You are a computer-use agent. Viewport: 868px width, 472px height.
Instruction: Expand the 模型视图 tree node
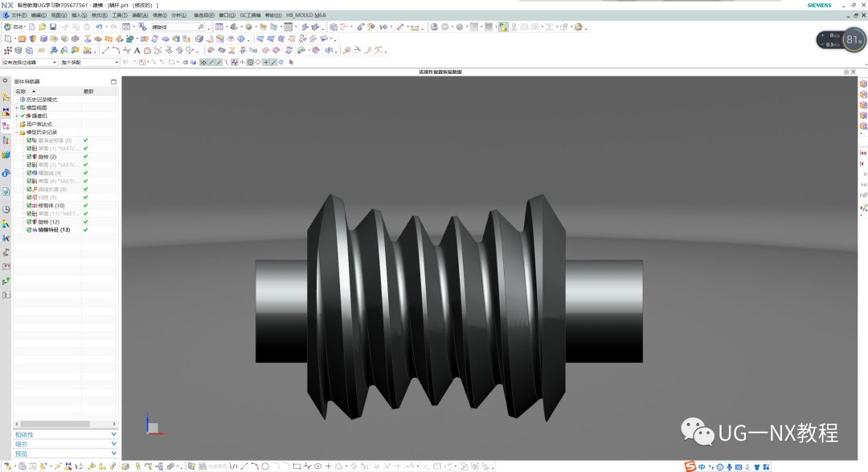17,108
